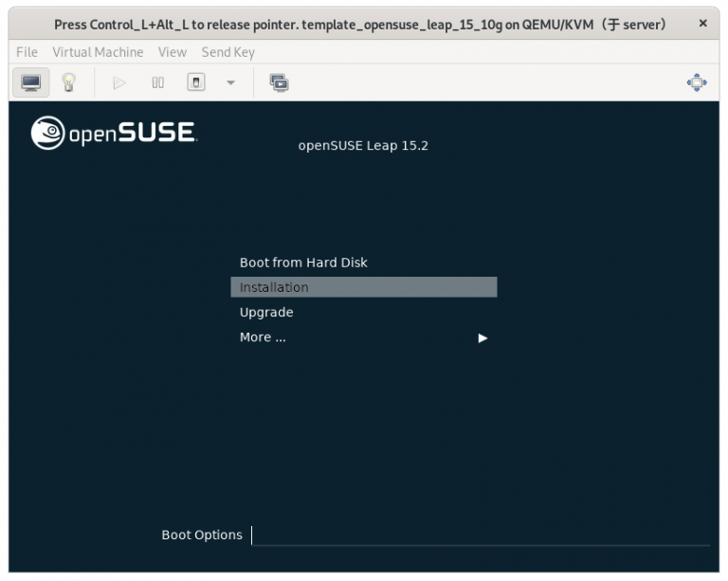728x581 pixels.
Task: Open the Virtual Machine menu
Action: tap(98, 52)
